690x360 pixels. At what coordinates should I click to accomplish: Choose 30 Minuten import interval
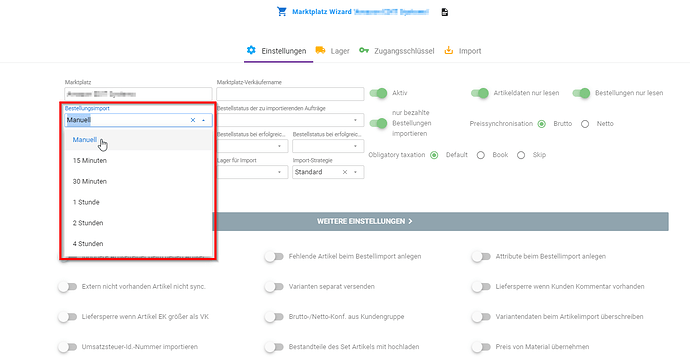click(x=138, y=181)
